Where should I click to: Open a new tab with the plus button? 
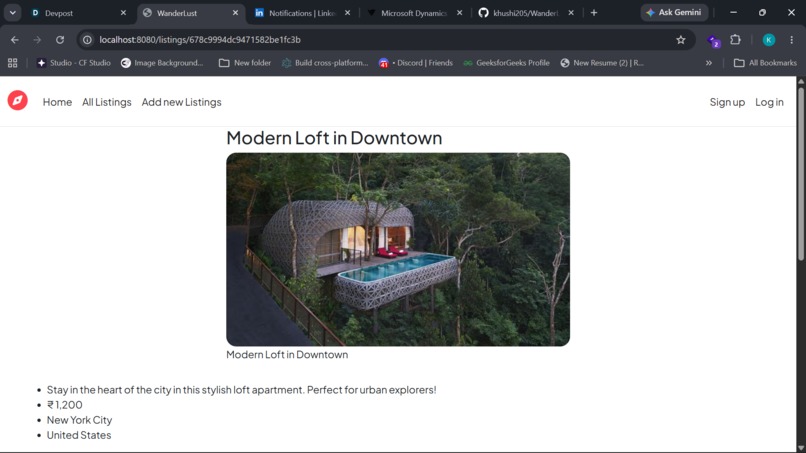(x=594, y=13)
